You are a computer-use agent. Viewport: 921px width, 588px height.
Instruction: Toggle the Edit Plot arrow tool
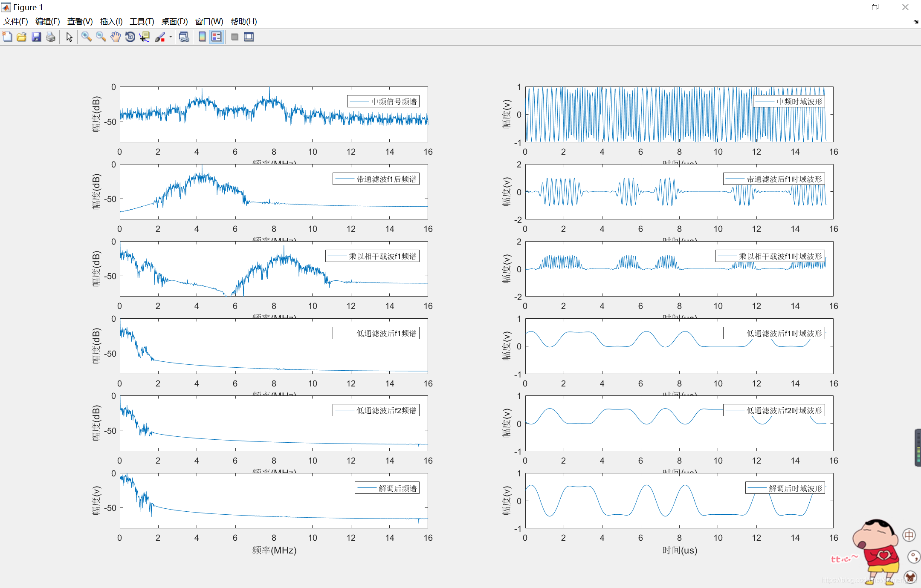click(x=70, y=37)
